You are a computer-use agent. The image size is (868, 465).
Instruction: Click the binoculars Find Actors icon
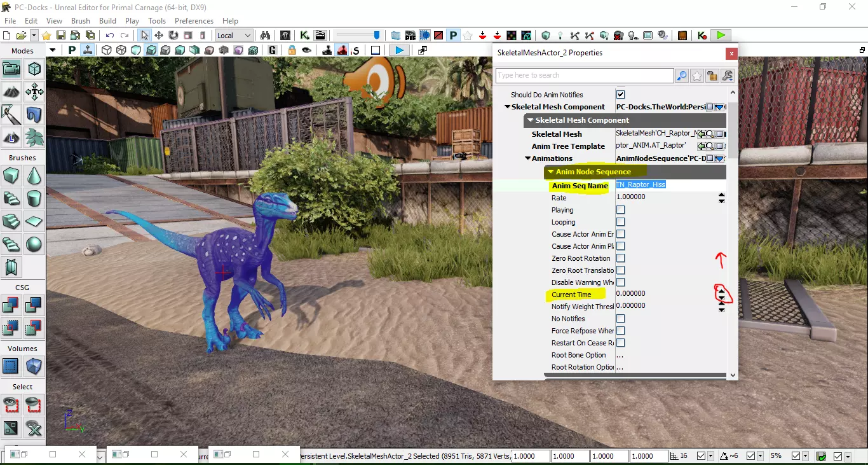[265, 36]
